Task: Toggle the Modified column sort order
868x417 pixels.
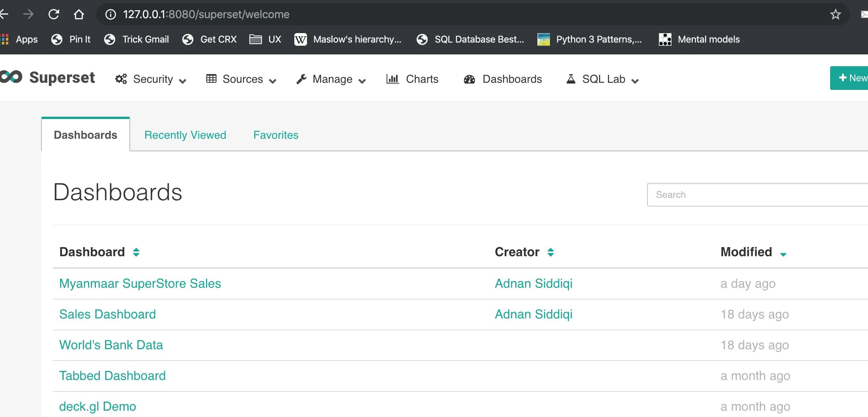Action: 783,254
